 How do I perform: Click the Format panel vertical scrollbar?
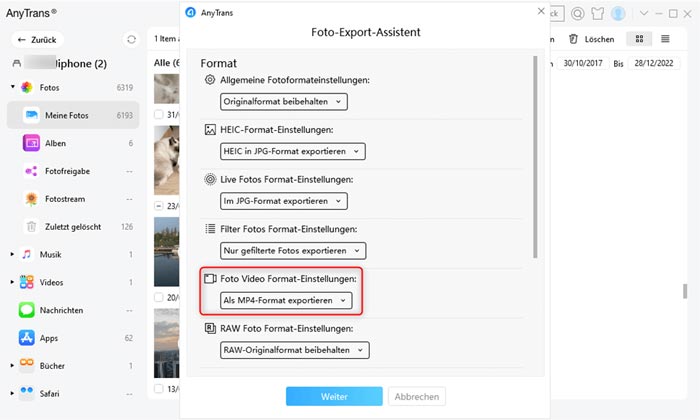pyautogui.click(x=535, y=156)
